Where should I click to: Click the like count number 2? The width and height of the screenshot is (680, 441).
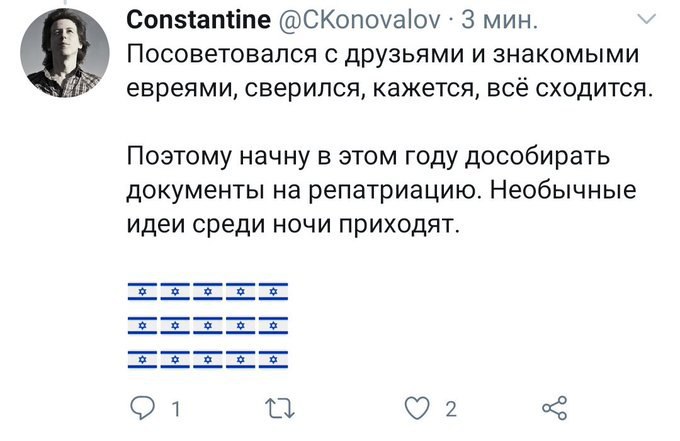click(x=451, y=409)
